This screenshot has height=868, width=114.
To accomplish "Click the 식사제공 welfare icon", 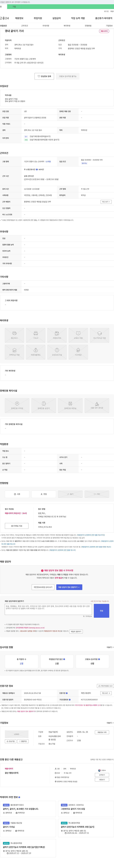I will coord(78,352).
